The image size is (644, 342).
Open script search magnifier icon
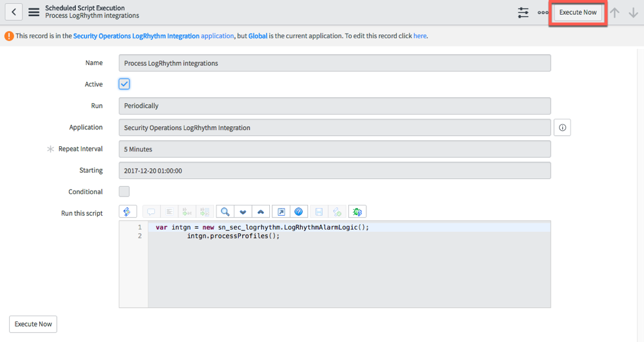tap(225, 212)
